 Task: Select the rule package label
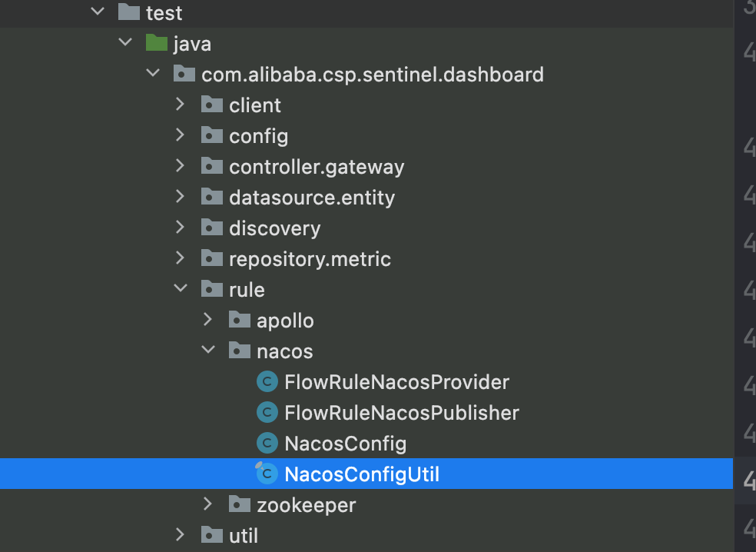tap(247, 290)
